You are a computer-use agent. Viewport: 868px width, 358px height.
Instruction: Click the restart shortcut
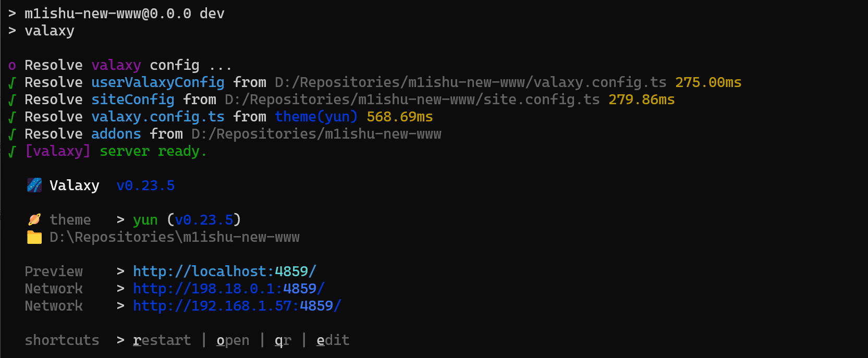coord(162,340)
